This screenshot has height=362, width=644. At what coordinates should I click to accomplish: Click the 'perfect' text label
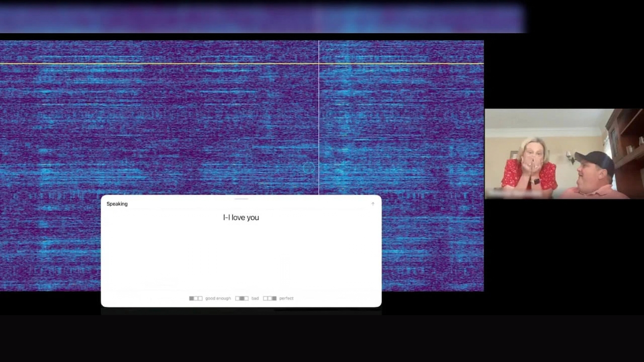pos(286,298)
